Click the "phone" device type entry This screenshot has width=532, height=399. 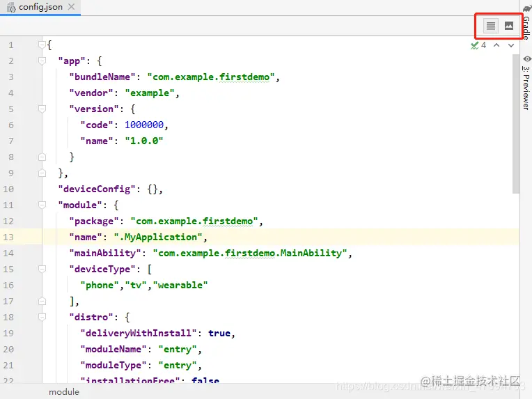coord(100,285)
